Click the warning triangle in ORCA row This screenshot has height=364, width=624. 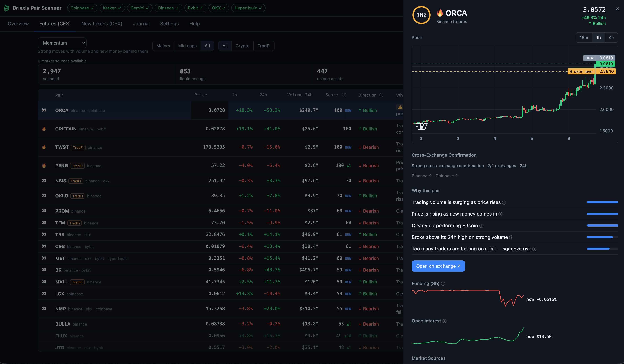[400, 107]
